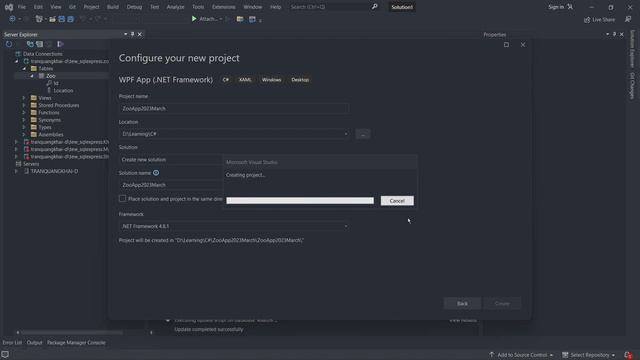Close the Server Explorer panel

point(140,34)
